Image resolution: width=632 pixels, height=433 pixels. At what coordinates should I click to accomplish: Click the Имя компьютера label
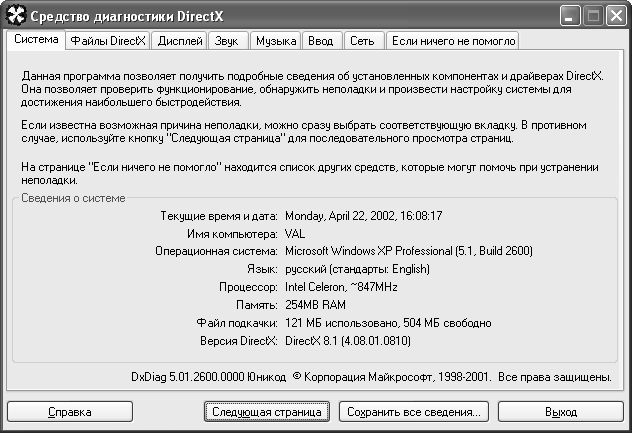coord(232,234)
